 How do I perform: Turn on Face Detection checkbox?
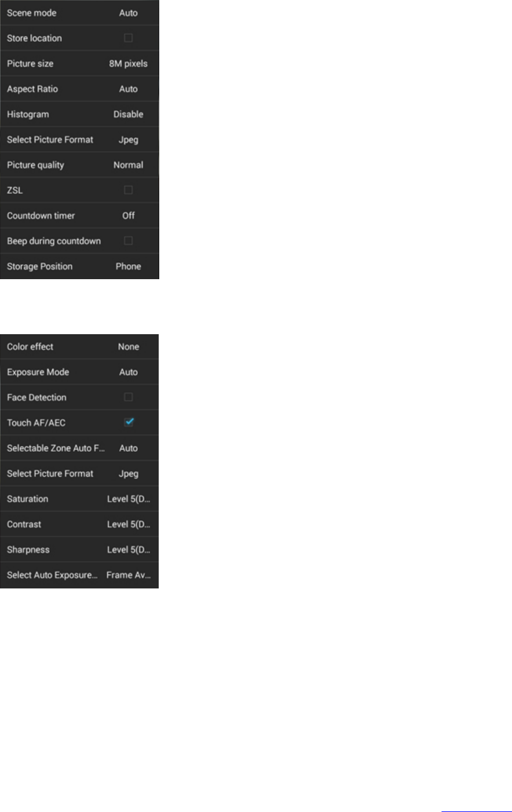point(129,397)
